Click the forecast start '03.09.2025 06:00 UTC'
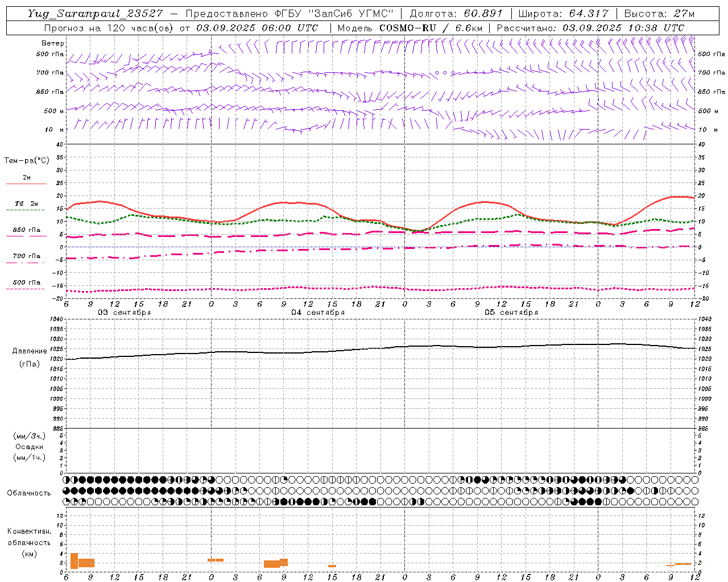The width and height of the screenshot is (728, 582). (257, 28)
